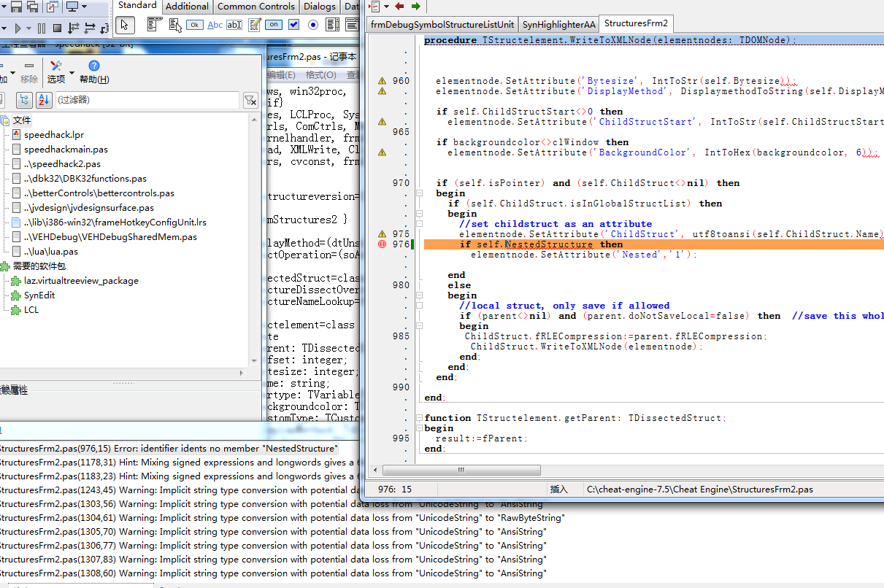Click the filter input field

click(x=146, y=100)
